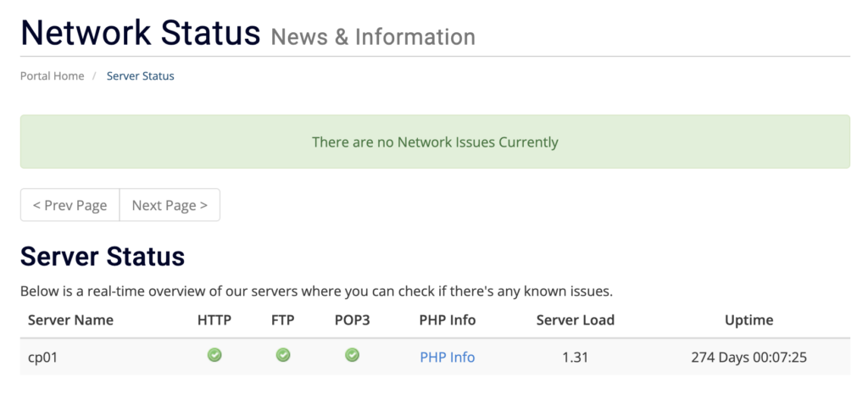
Task: Select the cp01 server name cell
Action: [x=42, y=358]
